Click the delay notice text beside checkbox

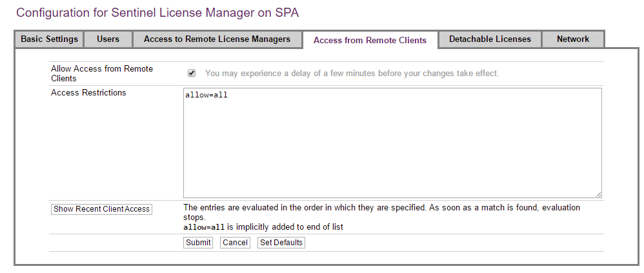pyautogui.click(x=352, y=74)
